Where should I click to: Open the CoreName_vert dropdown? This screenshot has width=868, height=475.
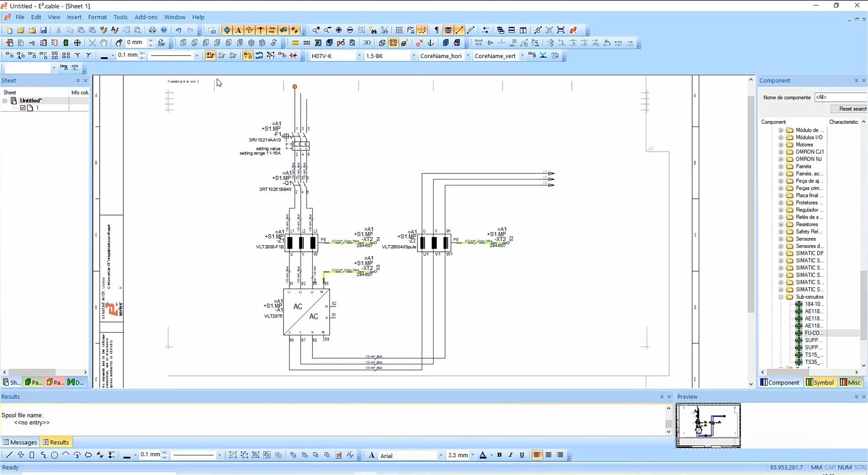tap(522, 56)
